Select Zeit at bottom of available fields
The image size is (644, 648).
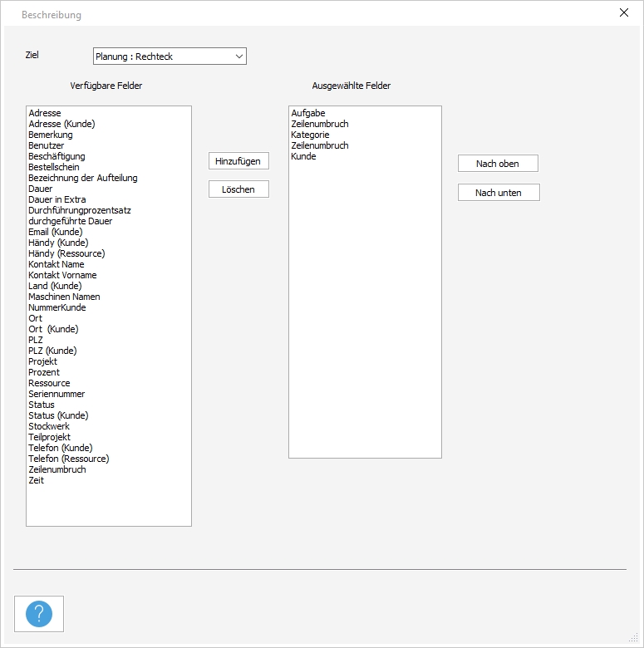point(37,480)
